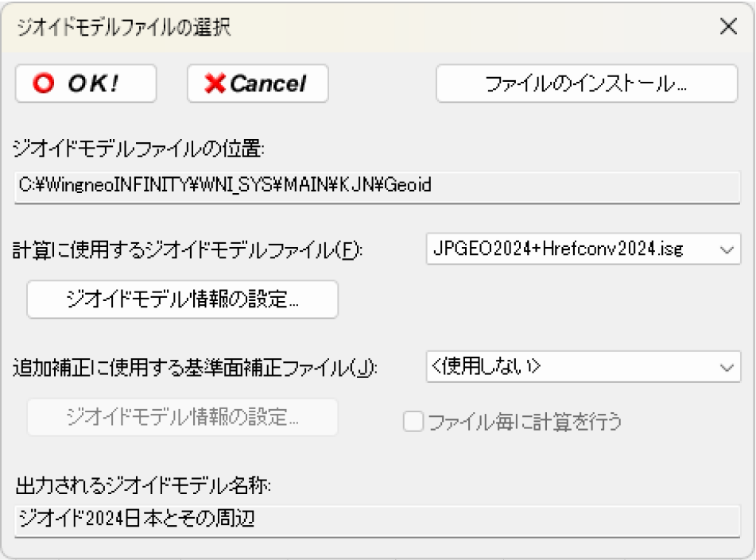Screen dimensions: 756x560
Task: Click the ファイル毎に計算を行う checkbox label
Action: point(523,422)
